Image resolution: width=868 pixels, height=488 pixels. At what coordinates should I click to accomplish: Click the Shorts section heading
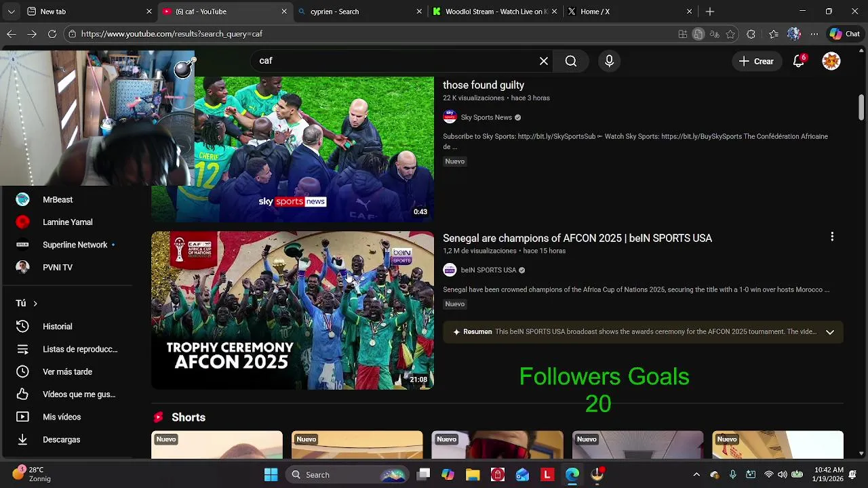tap(189, 418)
